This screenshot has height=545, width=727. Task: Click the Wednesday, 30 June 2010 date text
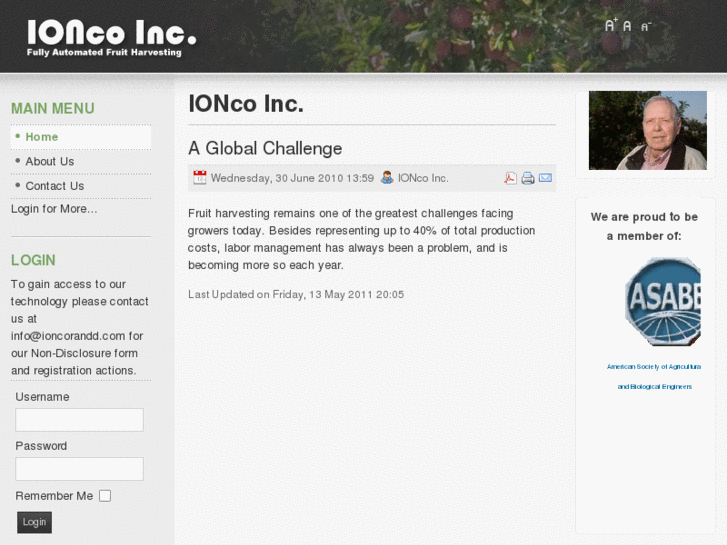tap(292, 178)
